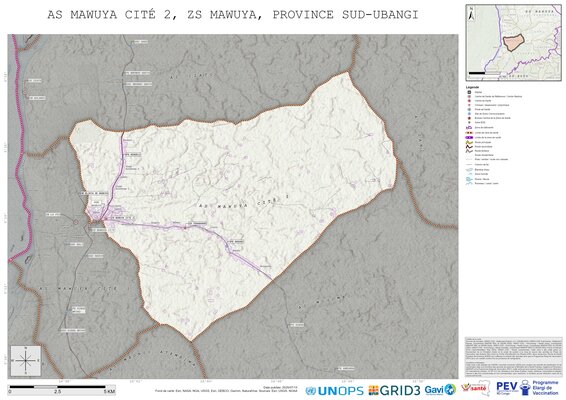Click the UNOPS logo

334,390
